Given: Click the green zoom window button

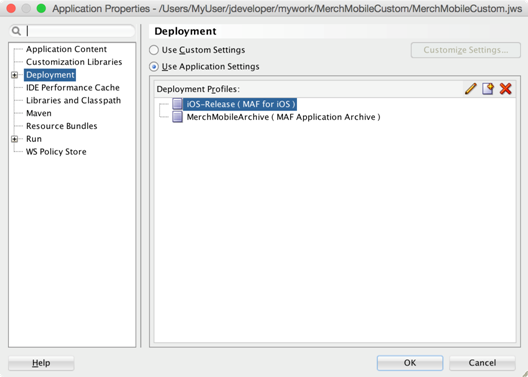Looking at the screenshot, I should (41, 8).
